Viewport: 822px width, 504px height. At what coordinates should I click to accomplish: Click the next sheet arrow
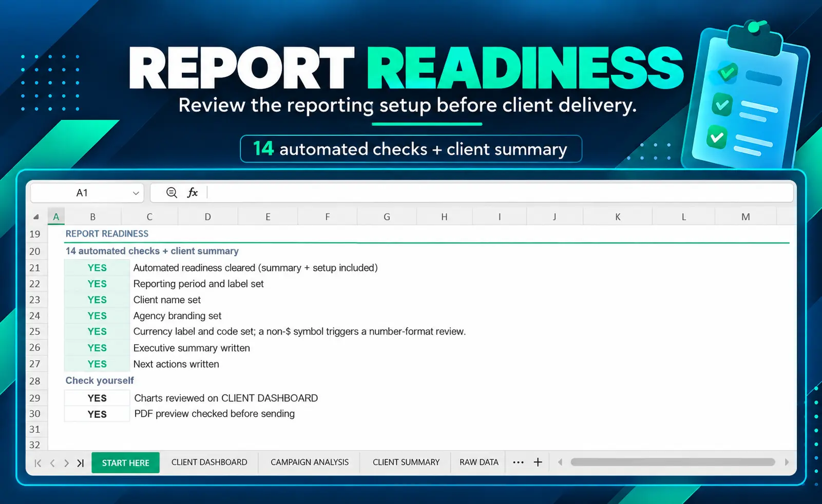pos(66,463)
